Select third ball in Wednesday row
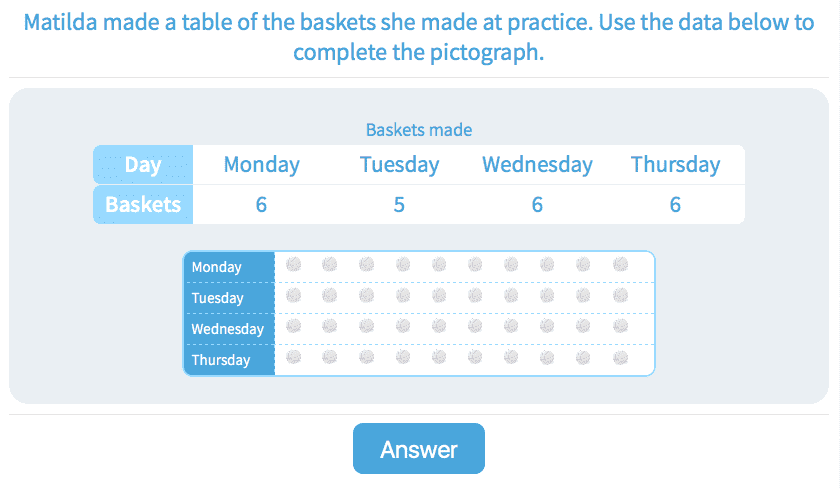Viewport: 840px width, 501px height. [x=366, y=327]
